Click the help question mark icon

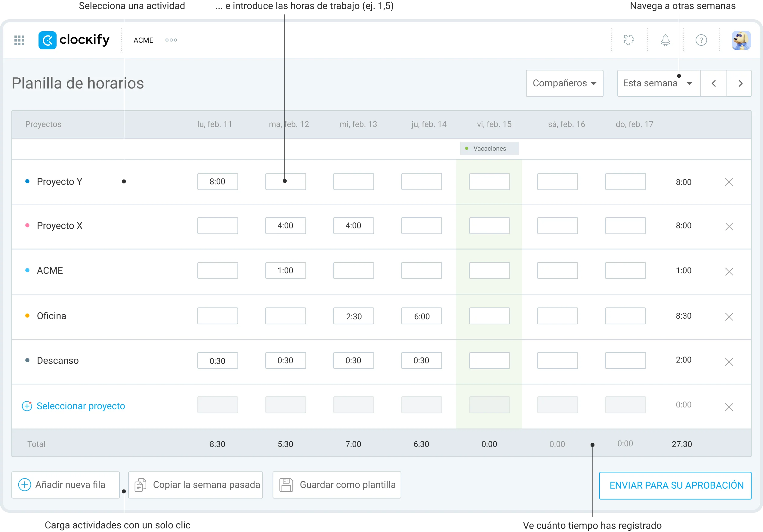coord(701,40)
